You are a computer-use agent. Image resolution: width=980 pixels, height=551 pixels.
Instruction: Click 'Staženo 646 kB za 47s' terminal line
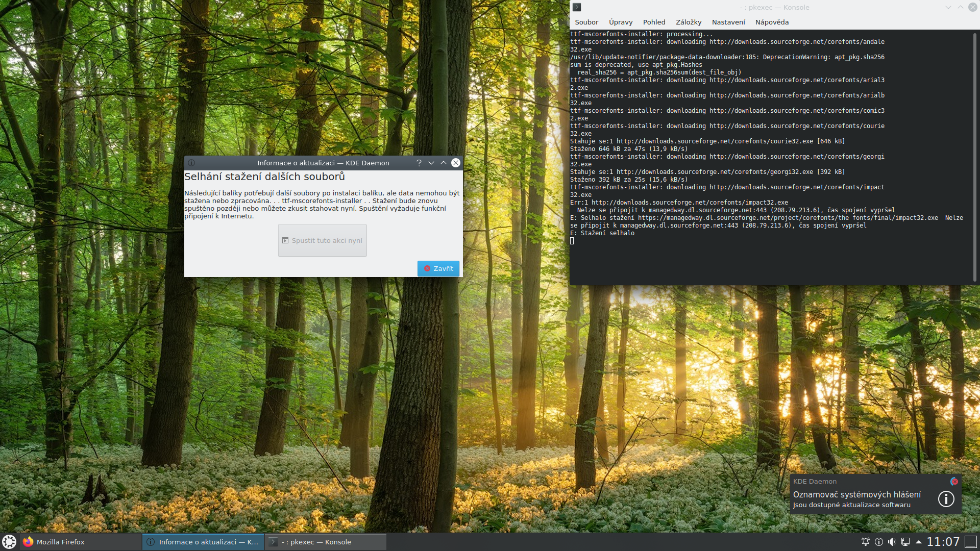[629, 149]
